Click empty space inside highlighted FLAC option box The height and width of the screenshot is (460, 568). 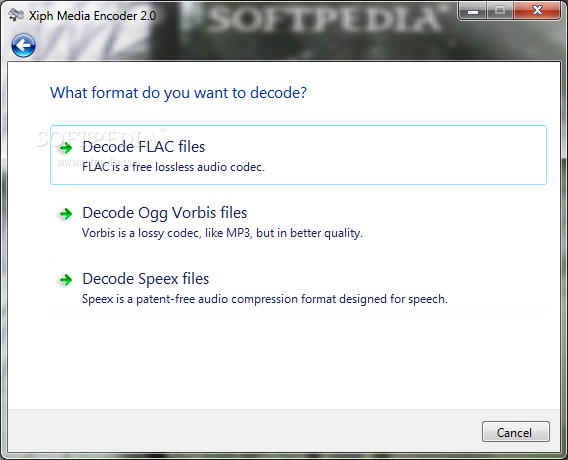pos(398,155)
